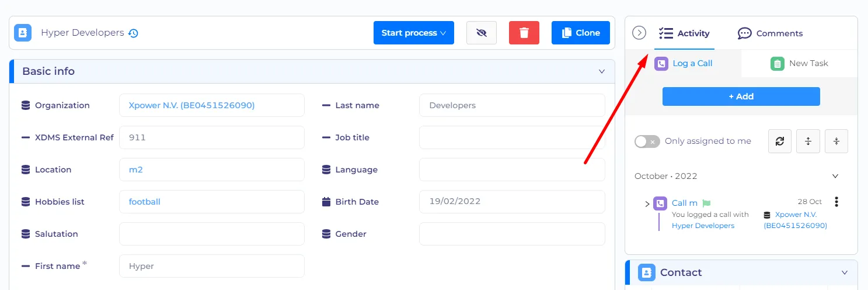Image resolution: width=868 pixels, height=290 pixels.
Task: Refresh the activity list
Action: (x=780, y=141)
